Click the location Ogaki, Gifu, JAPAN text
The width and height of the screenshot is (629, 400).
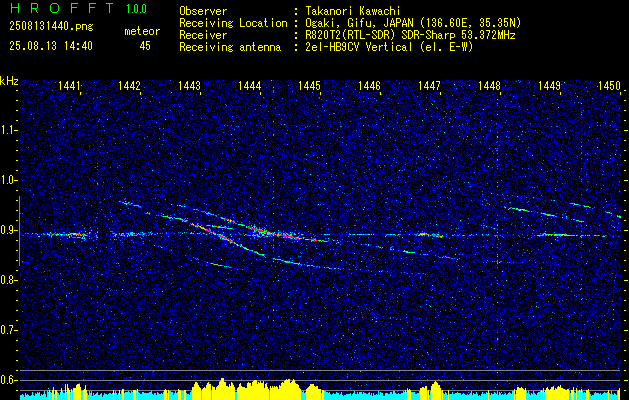coord(413,23)
